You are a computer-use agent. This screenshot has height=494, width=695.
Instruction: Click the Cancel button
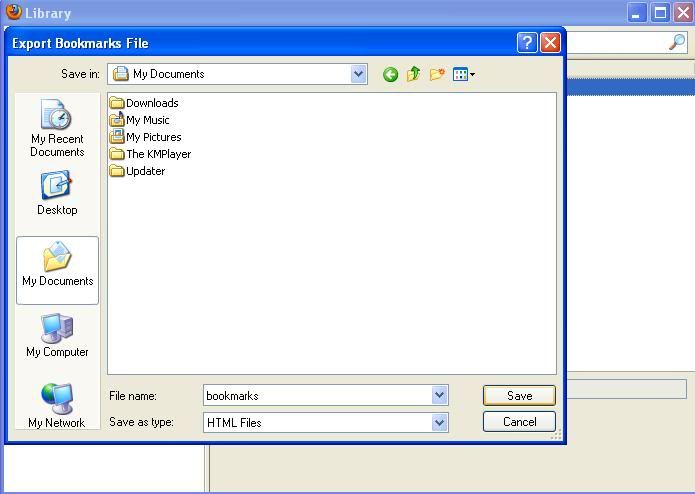click(x=519, y=422)
